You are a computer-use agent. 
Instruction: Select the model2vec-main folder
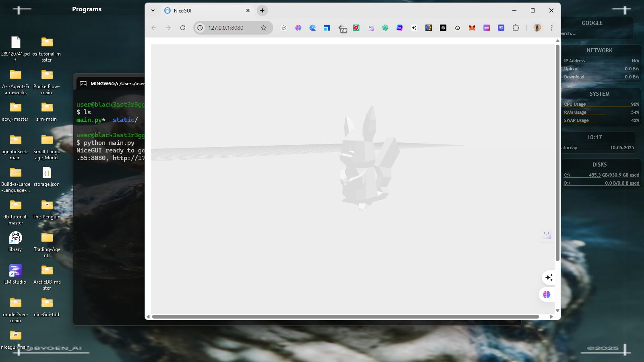tap(15, 310)
